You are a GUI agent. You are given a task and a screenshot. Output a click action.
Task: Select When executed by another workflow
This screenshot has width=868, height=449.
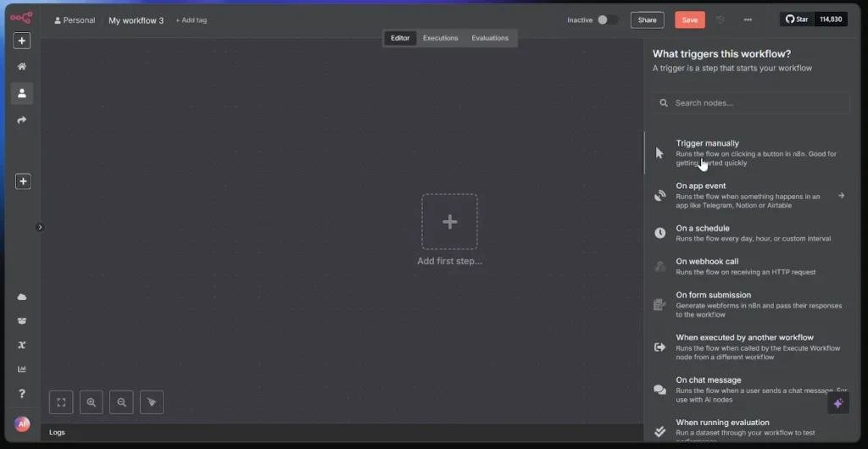click(751, 346)
